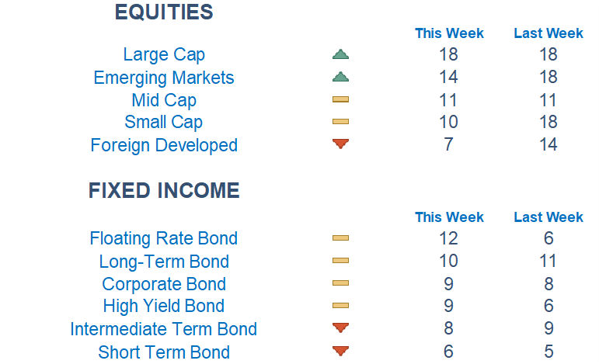
Task: Select the Foreign Developed link
Action: coord(164,145)
